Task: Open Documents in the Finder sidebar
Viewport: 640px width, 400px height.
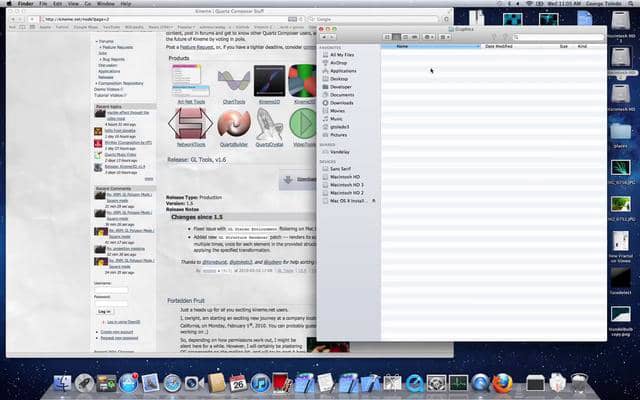Action: (342, 95)
